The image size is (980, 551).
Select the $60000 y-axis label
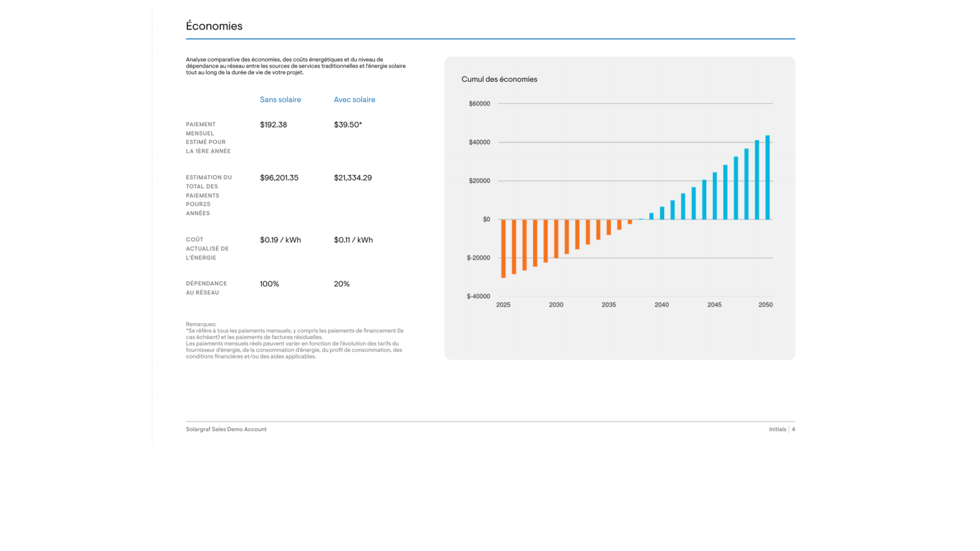479,104
